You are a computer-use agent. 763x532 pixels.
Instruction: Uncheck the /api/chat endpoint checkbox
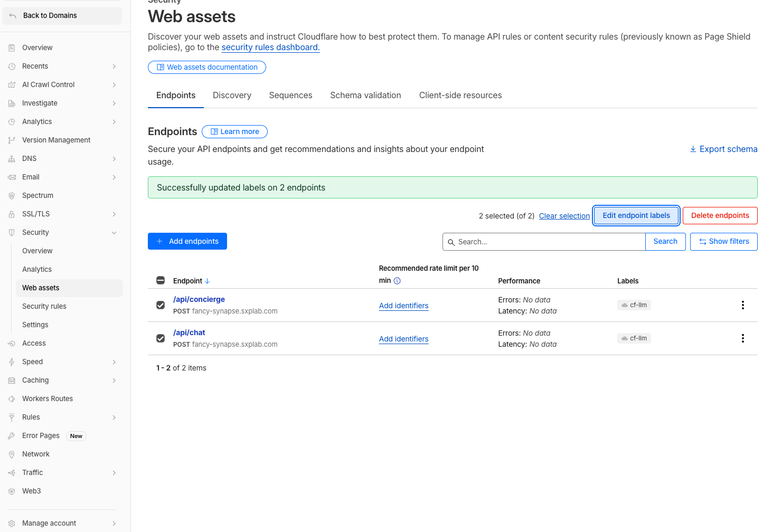(x=161, y=338)
